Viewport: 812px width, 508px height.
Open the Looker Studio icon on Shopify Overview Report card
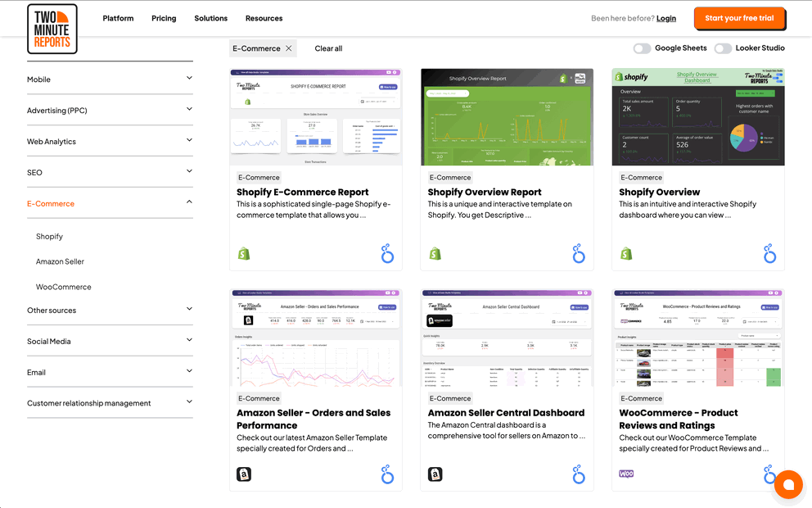pyautogui.click(x=579, y=254)
